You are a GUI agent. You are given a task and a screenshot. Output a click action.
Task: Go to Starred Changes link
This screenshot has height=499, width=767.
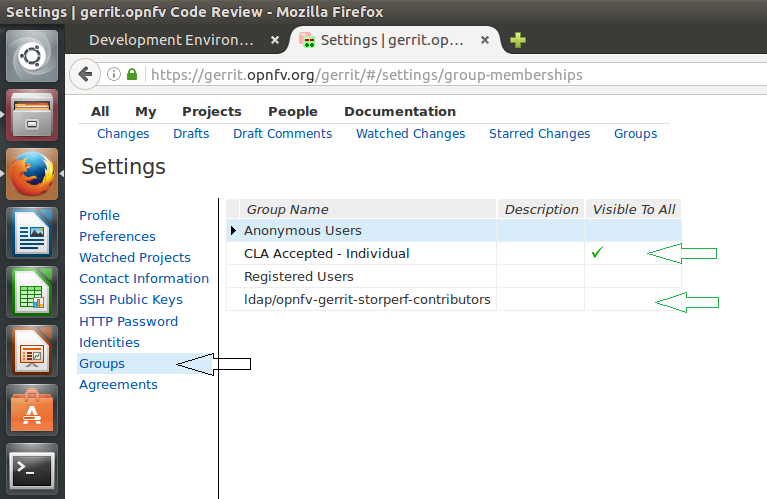pyautogui.click(x=539, y=134)
